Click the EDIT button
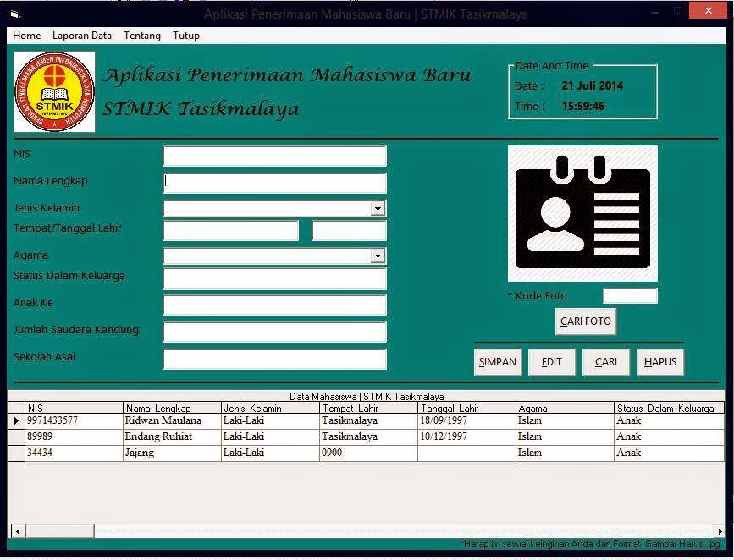This screenshot has width=734, height=560. pyautogui.click(x=551, y=362)
